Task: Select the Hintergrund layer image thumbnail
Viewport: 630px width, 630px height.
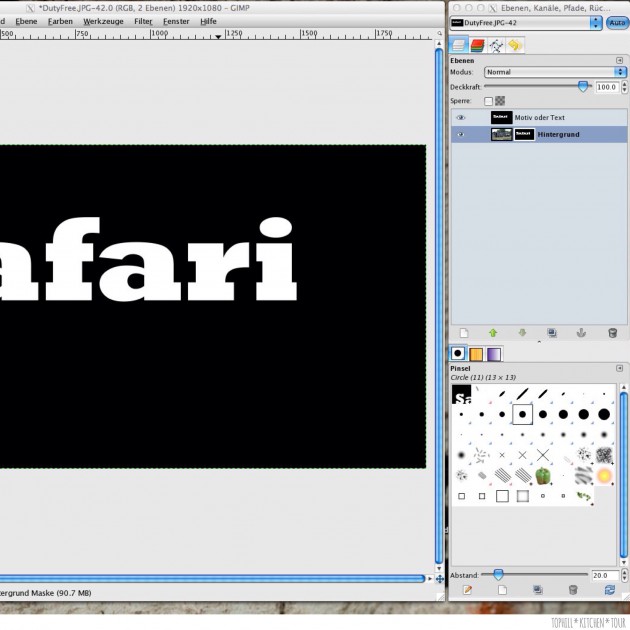Action: pyautogui.click(x=501, y=134)
